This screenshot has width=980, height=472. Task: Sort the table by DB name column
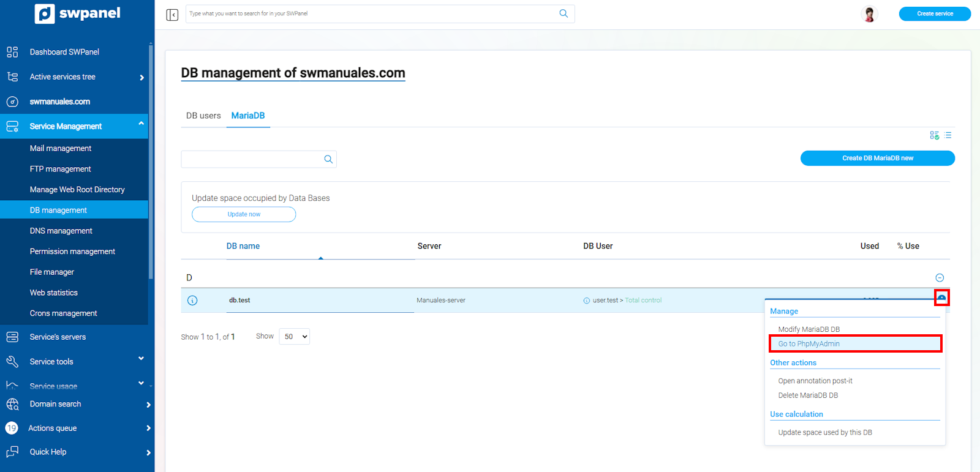click(x=243, y=246)
